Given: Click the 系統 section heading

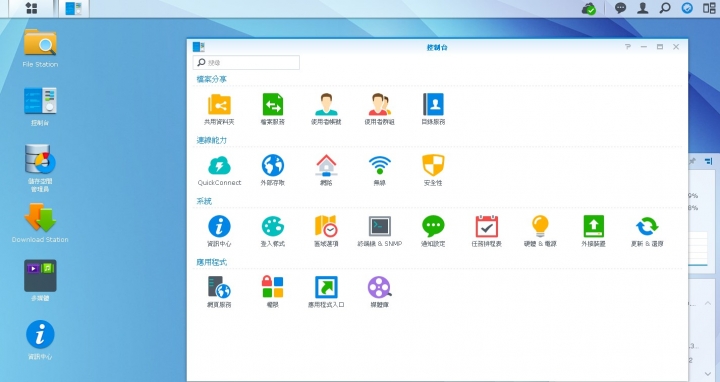Looking at the screenshot, I should tap(204, 201).
